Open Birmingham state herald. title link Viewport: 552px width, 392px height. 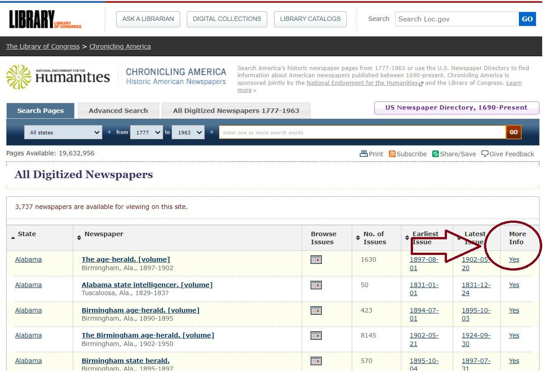coord(126,361)
